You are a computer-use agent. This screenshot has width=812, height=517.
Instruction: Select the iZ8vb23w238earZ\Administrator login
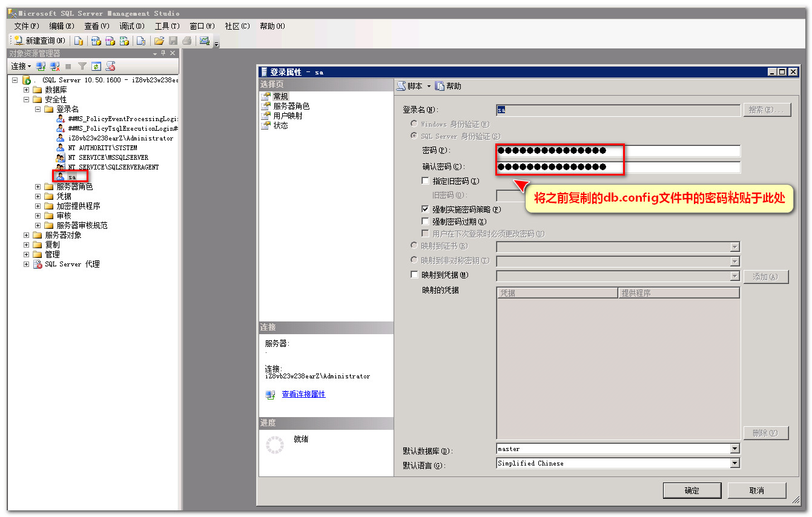tap(120, 138)
